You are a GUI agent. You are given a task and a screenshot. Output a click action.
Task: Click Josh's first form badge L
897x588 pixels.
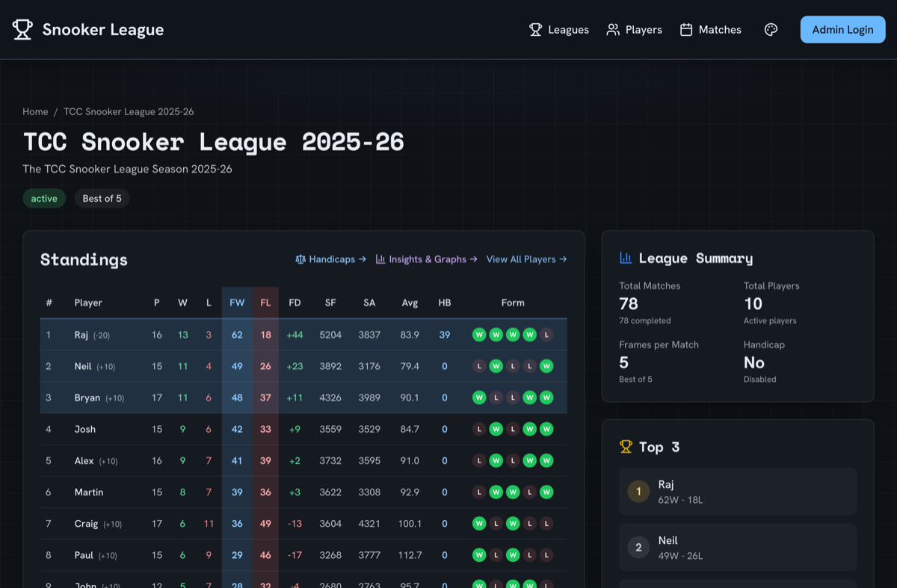[x=479, y=429]
